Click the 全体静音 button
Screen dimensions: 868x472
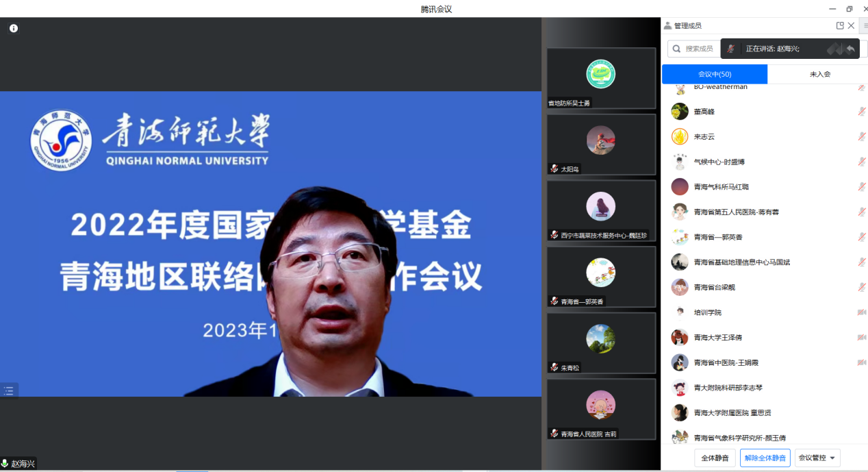pos(715,458)
